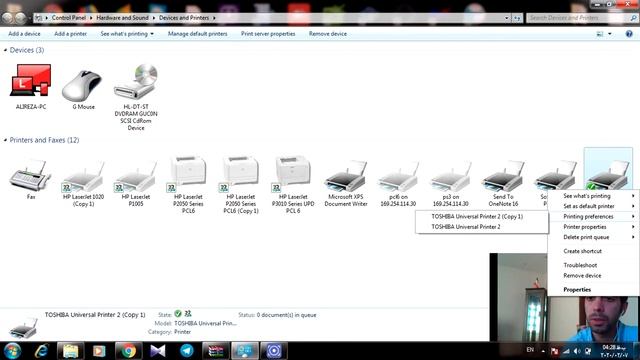
Task: Click the change view icon in toolbar
Action: [x=600, y=34]
